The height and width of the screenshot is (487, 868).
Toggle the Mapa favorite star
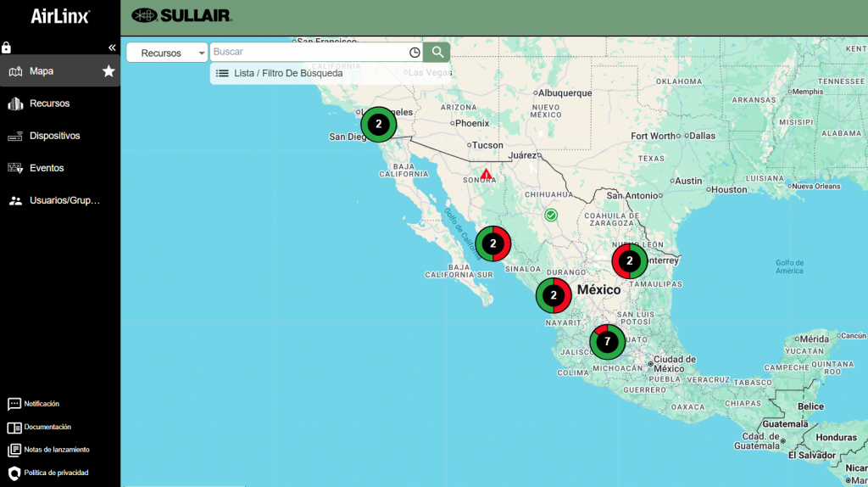tap(108, 71)
